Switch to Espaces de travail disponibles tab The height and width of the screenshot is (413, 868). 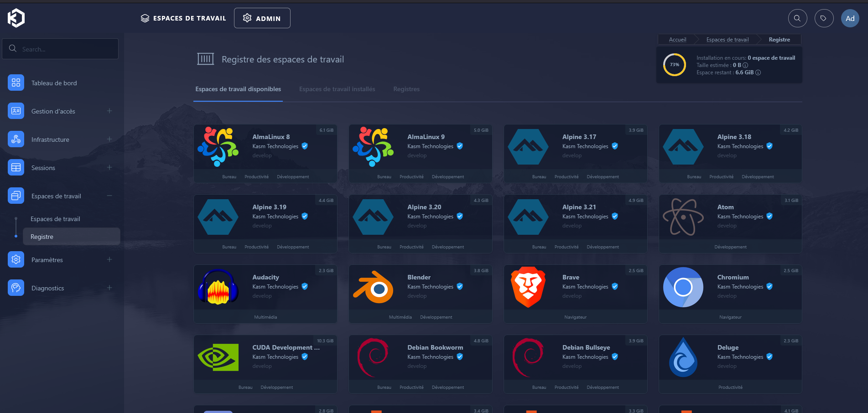(238, 89)
